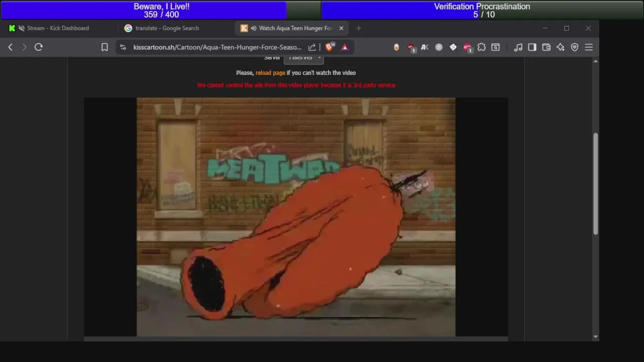644x362 pixels.
Task: Click the kisscartoon.sh address bar URL
Action: pyautogui.click(x=217, y=47)
